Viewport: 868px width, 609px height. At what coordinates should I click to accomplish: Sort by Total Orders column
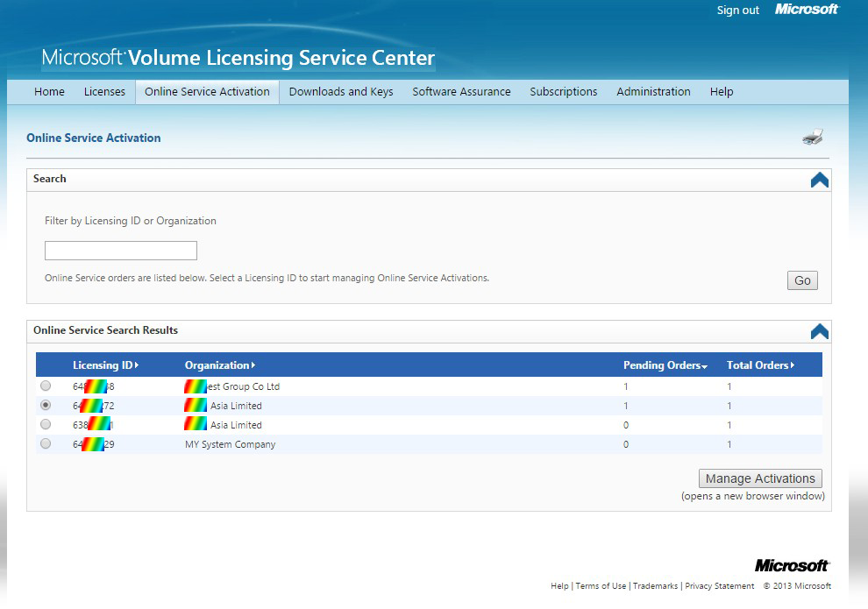click(760, 365)
